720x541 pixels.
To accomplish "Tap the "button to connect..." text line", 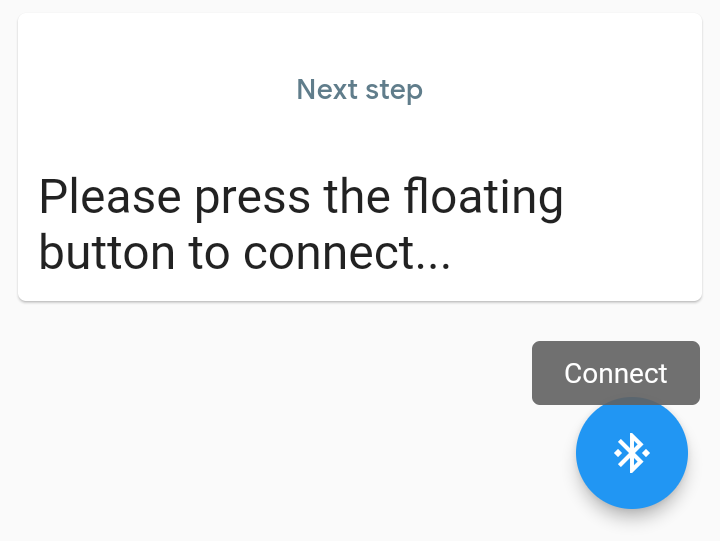I will pos(245,253).
